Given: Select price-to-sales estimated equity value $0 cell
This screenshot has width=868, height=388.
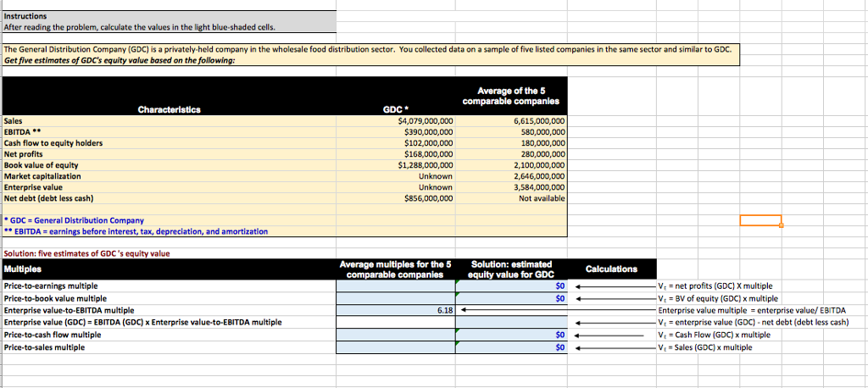Looking at the screenshot, I should [x=511, y=347].
